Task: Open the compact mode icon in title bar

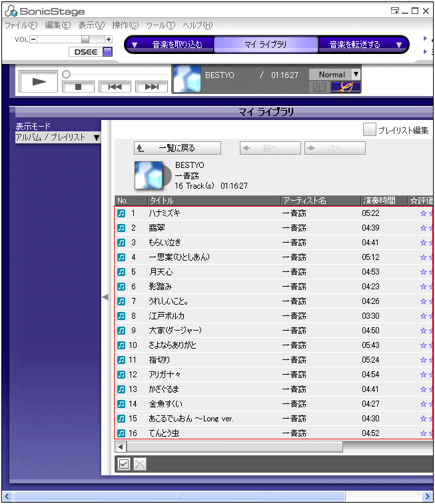Action: (x=395, y=11)
